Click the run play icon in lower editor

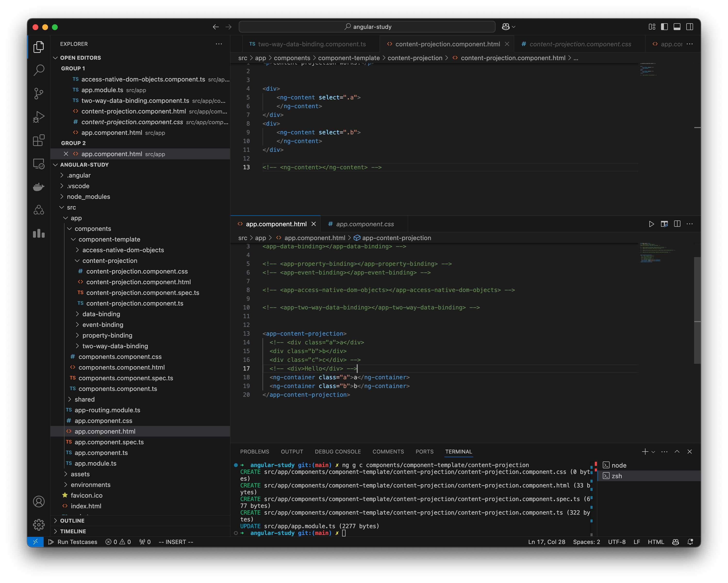pyautogui.click(x=651, y=224)
